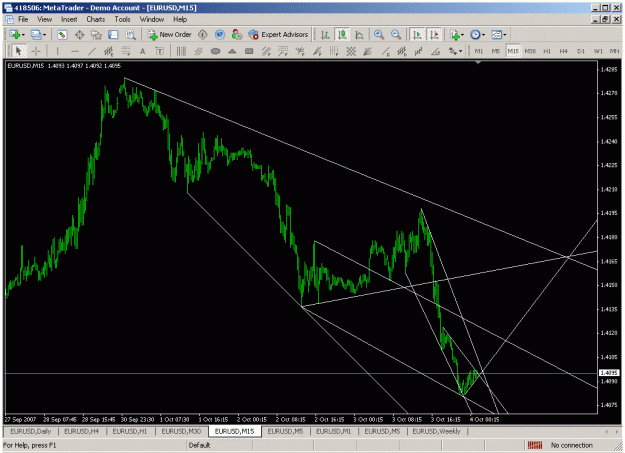Viewport: 625px width, 453px height.
Task: Click the New Order button
Action: [x=170, y=35]
